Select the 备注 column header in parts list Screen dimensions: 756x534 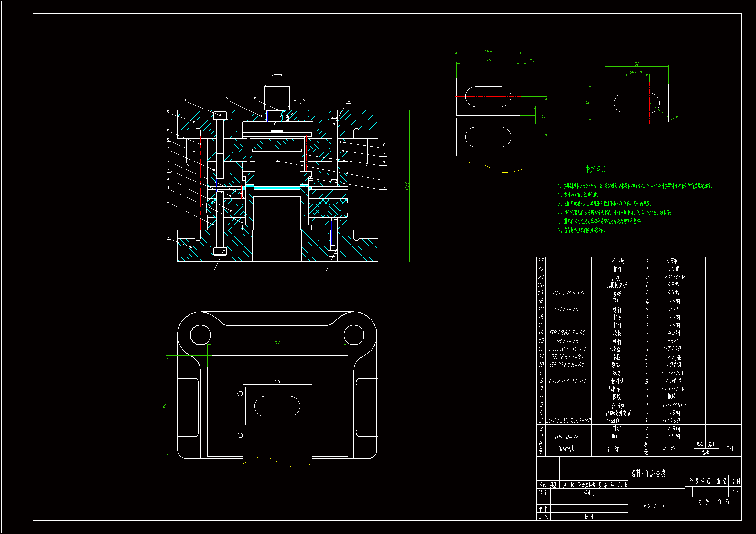click(x=730, y=448)
